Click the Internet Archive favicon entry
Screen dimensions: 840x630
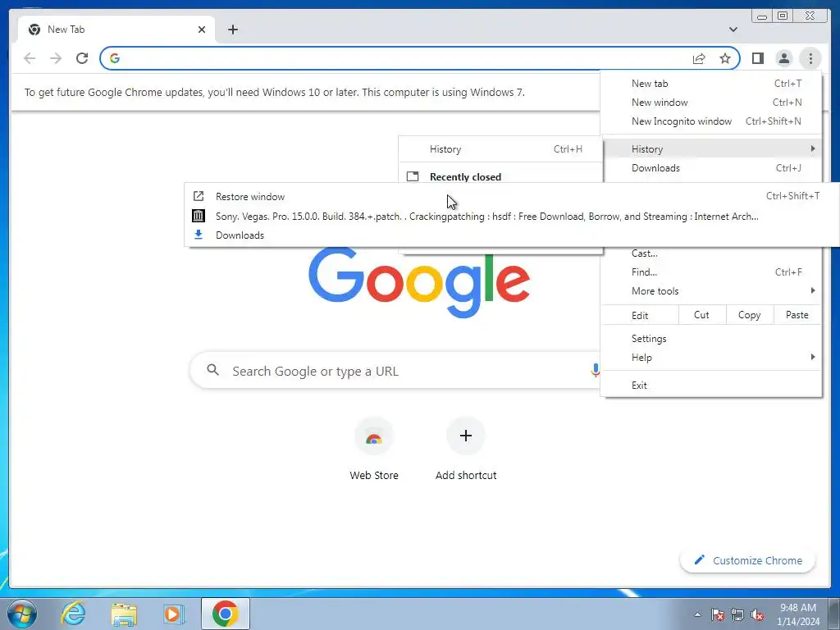199,216
